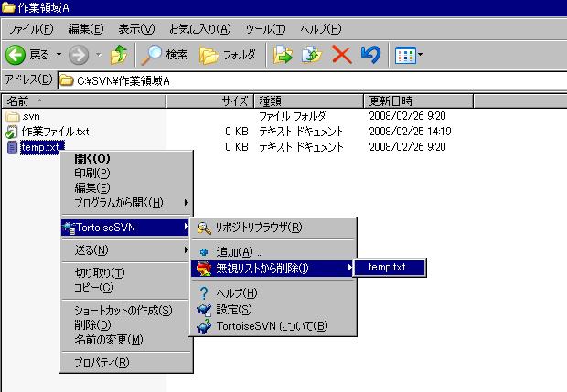Open the Search (検索) tool
This screenshot has width=567, height=392.
165,55
